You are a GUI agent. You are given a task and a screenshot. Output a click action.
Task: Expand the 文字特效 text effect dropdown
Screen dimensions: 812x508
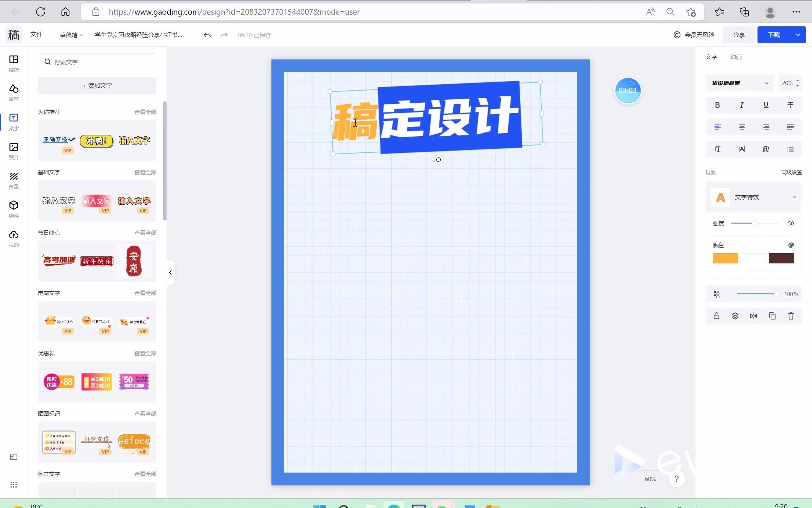753,197
